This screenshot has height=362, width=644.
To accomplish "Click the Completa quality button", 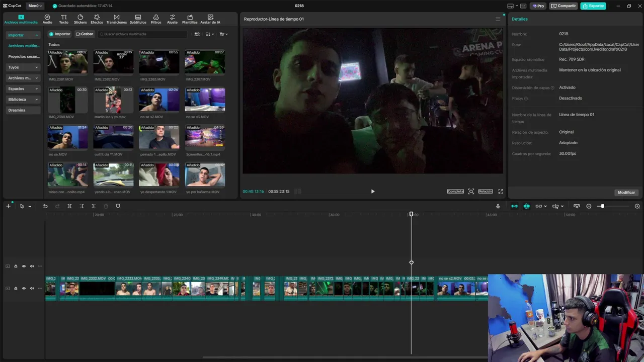I will click(x=455, y=192).
